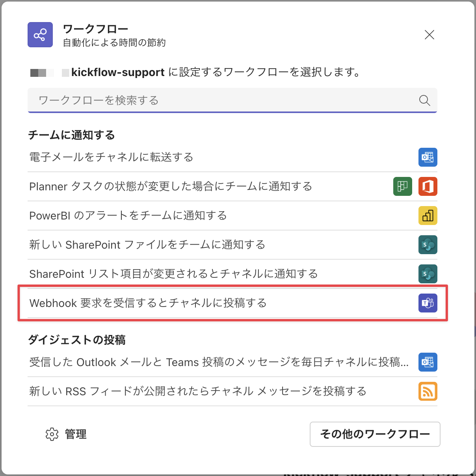Pick 新しい SharePoint ファイルをチームに通知する

[x=232, y=245]
